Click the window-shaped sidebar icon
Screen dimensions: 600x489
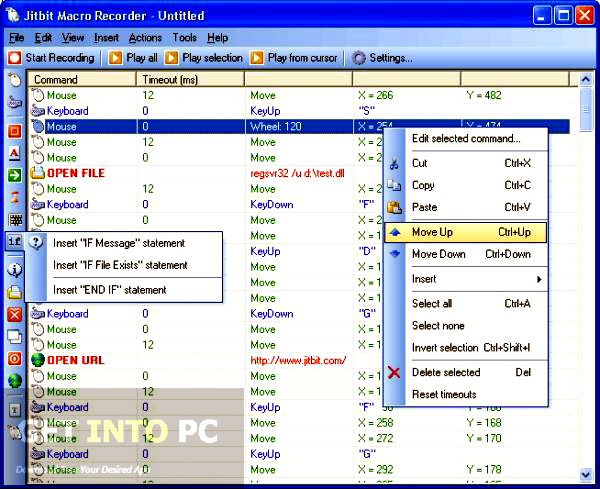15,337
